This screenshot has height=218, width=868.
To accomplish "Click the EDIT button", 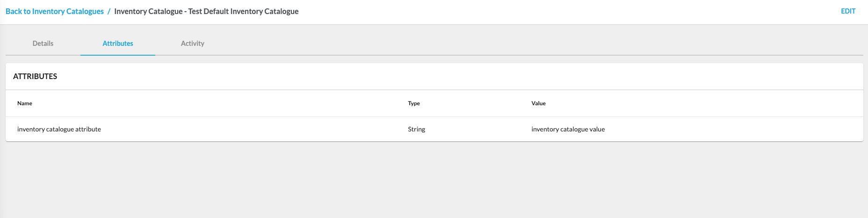I will 848,11.
